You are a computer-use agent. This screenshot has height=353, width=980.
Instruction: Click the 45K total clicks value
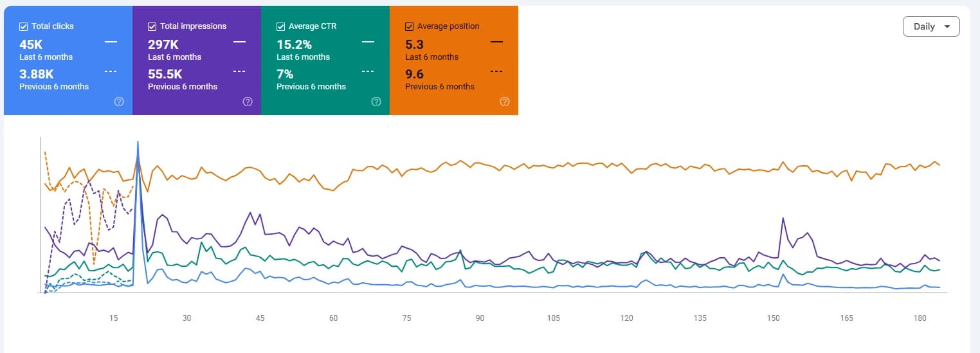(31, 44)
